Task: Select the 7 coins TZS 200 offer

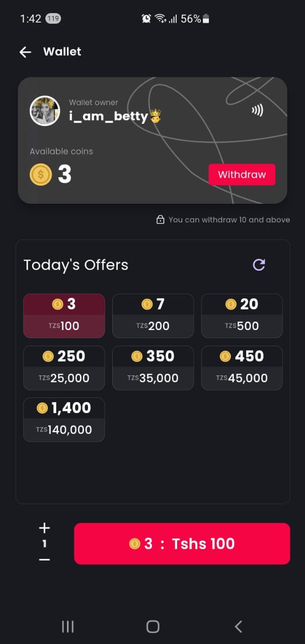Action: [152, 315]
